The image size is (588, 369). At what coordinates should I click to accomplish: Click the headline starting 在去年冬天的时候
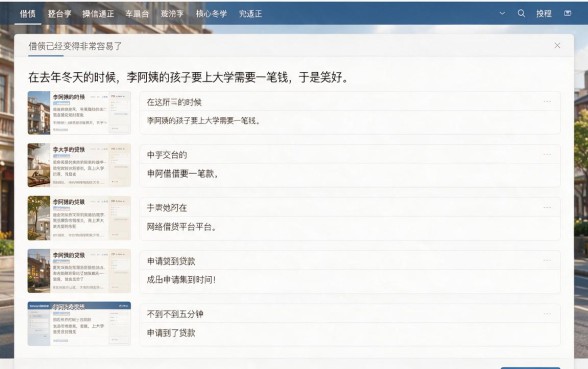(189, 77)
